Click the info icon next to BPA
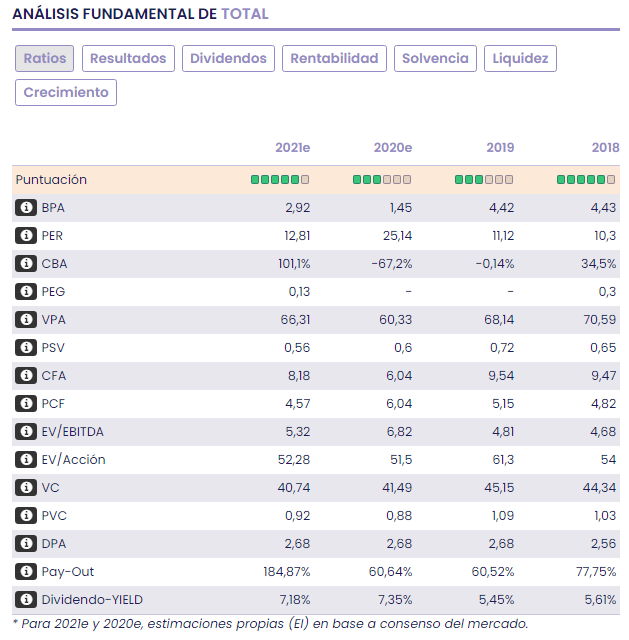 tap(26, 208)
